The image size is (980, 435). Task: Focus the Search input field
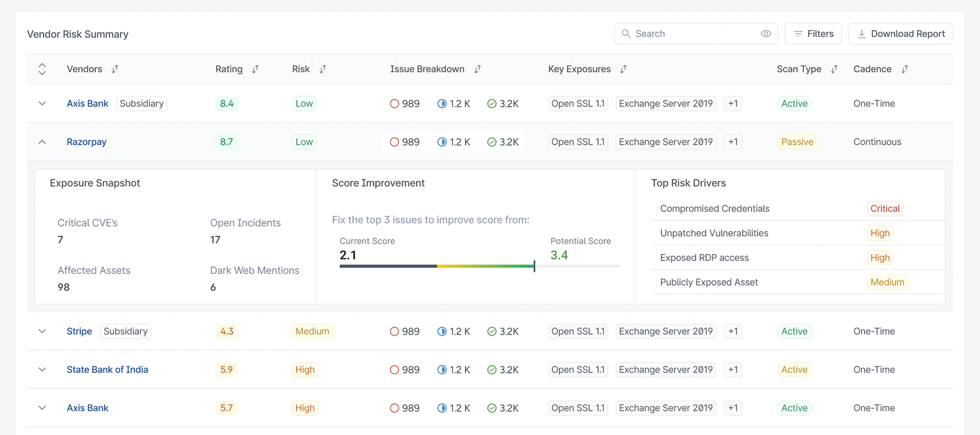point(696,33)
